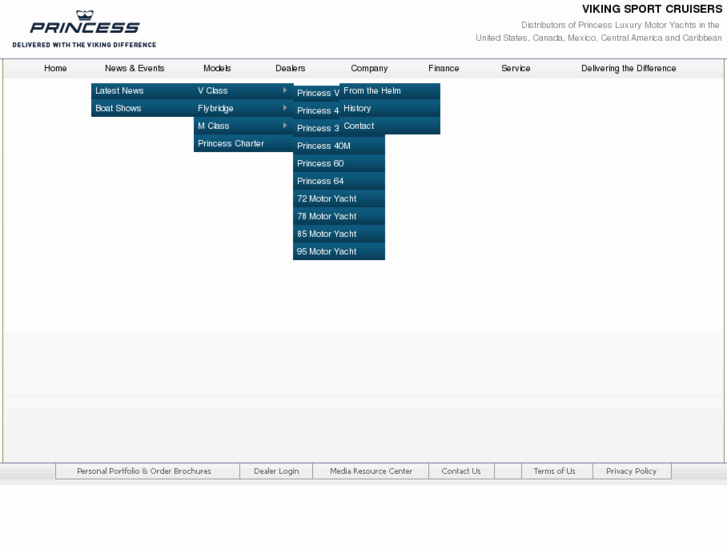
Task: Open the News & Events menu
Action: [x=134, y=68]
